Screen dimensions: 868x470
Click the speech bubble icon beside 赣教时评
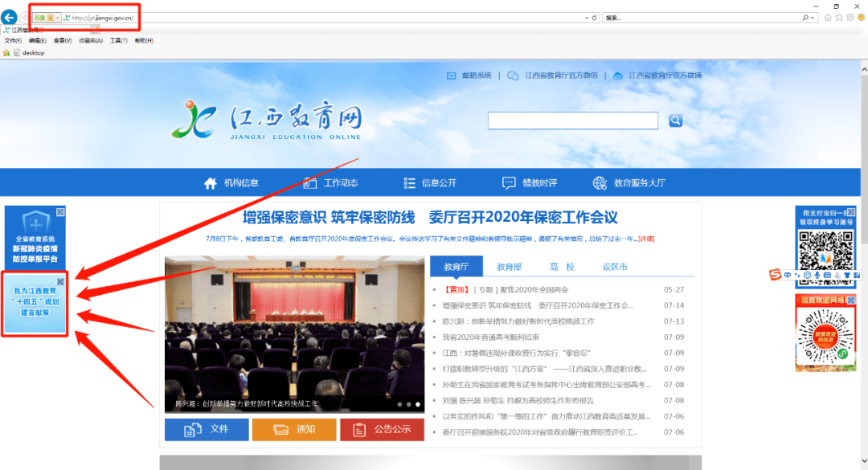tap(509, 182)
